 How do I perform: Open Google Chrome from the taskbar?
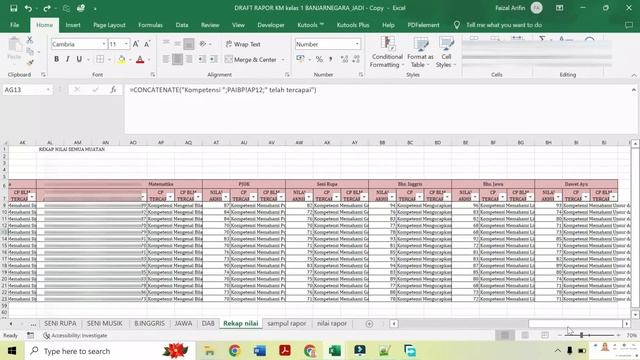click(234, 351)
